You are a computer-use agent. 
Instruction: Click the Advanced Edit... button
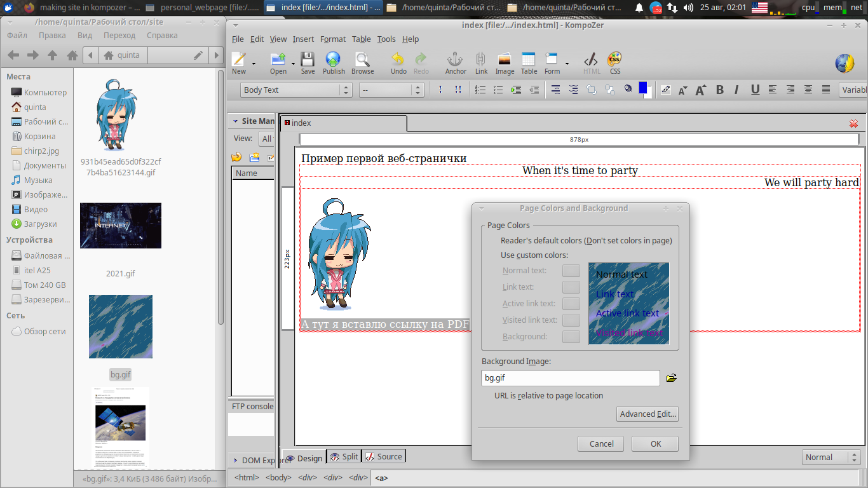648,414
